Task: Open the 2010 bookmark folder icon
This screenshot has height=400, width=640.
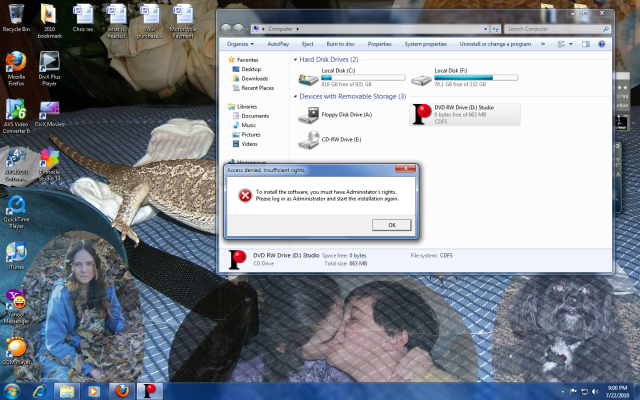Action: (x=49, y=21)
